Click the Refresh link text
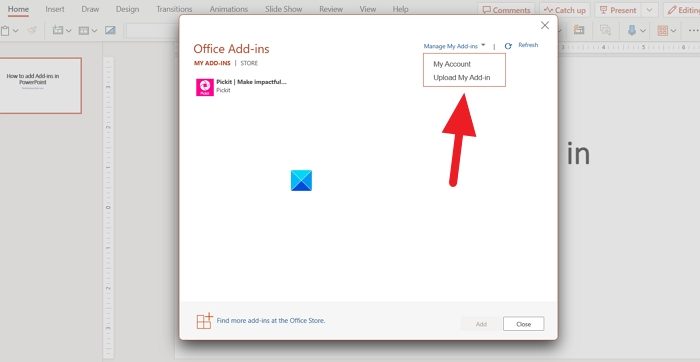Image resolution: width=700 pixels, height=362 pixels. [528, 45]
